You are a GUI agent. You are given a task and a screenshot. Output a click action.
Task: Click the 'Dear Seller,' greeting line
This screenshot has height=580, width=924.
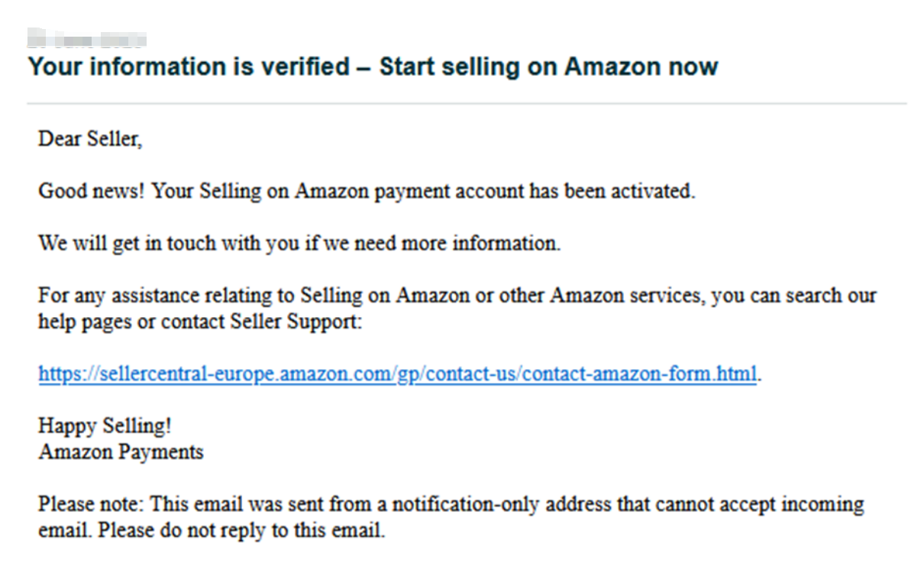pos(90,139)
